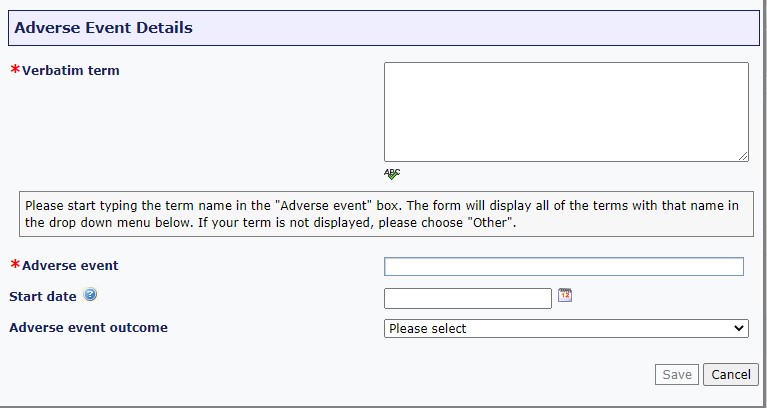Viewport: 767px width, 408px height.
Task: Click into the Adverse event field
Action: 563,266
